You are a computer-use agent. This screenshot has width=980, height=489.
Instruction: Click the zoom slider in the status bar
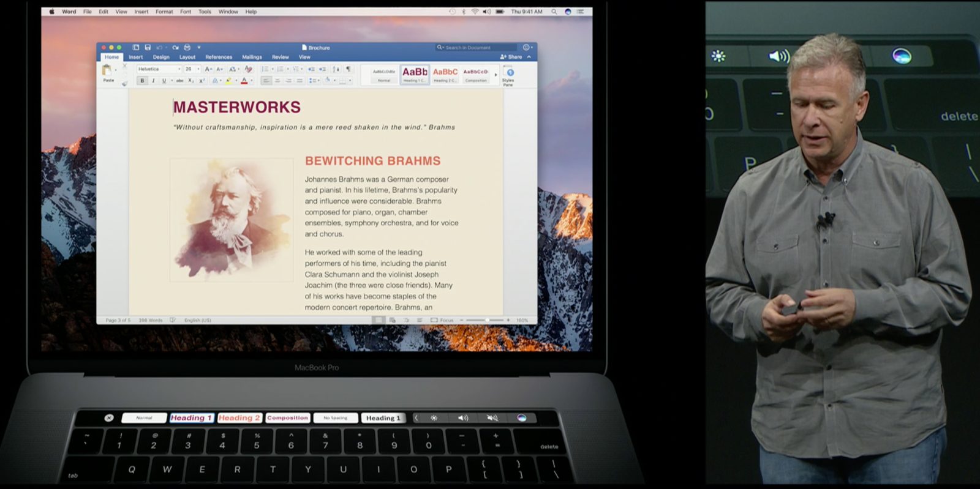tap(487, 320)
